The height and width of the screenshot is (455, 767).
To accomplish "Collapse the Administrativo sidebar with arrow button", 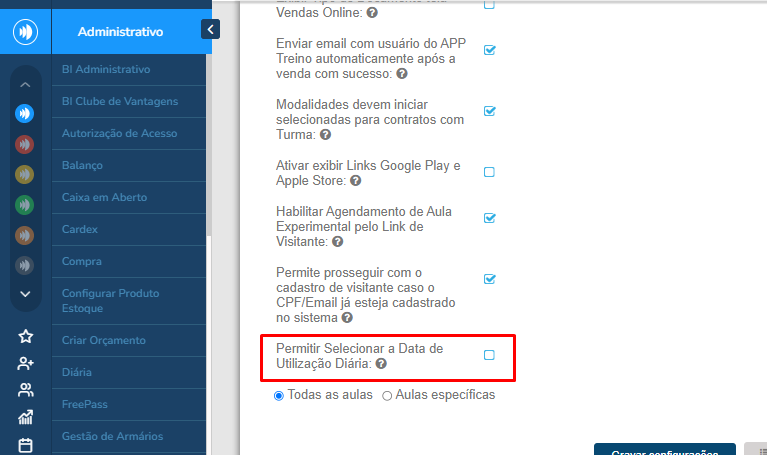I will click(210, 30).
